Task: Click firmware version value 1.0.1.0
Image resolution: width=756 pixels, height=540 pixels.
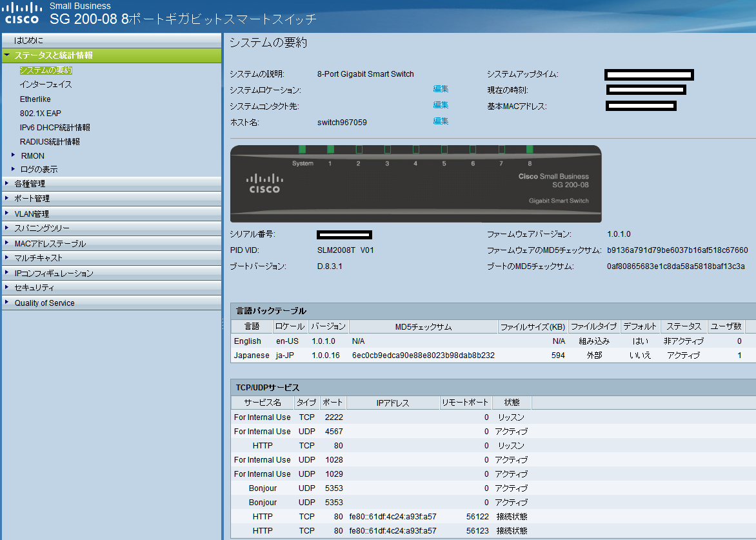Action: tap(619, 234)
